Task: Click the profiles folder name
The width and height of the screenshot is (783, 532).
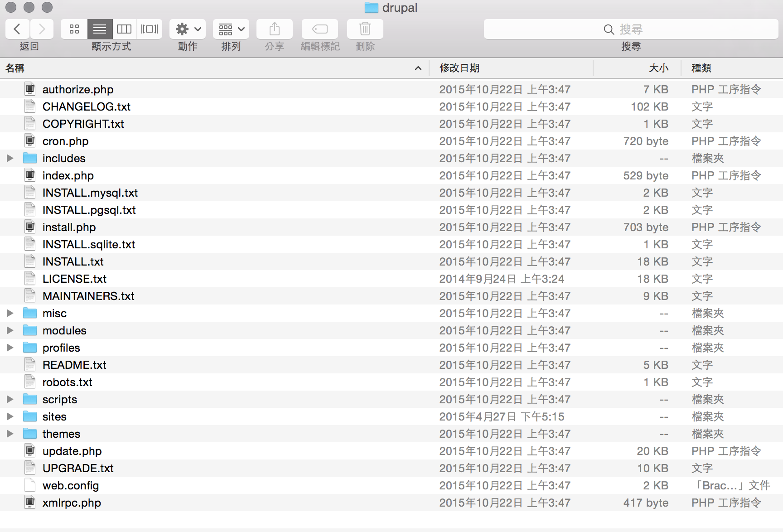Action: coord(61,348)
